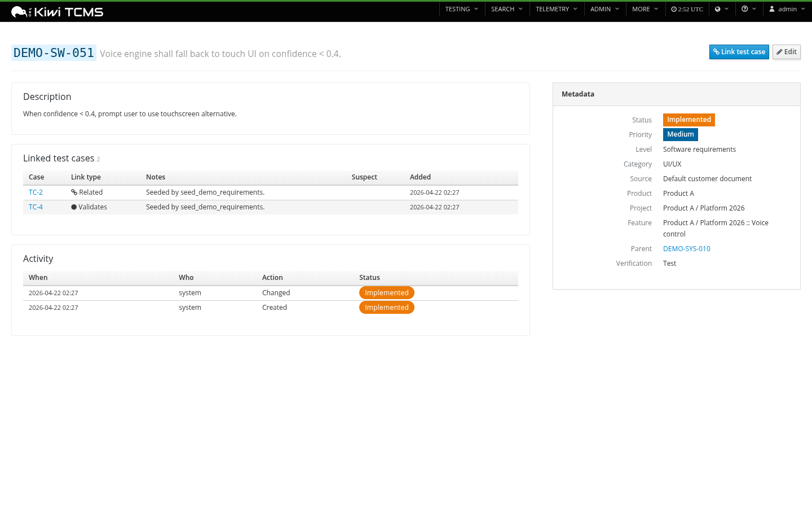Click the UI/UX category value
Viewport: 812px width, 508px height.
672,164
